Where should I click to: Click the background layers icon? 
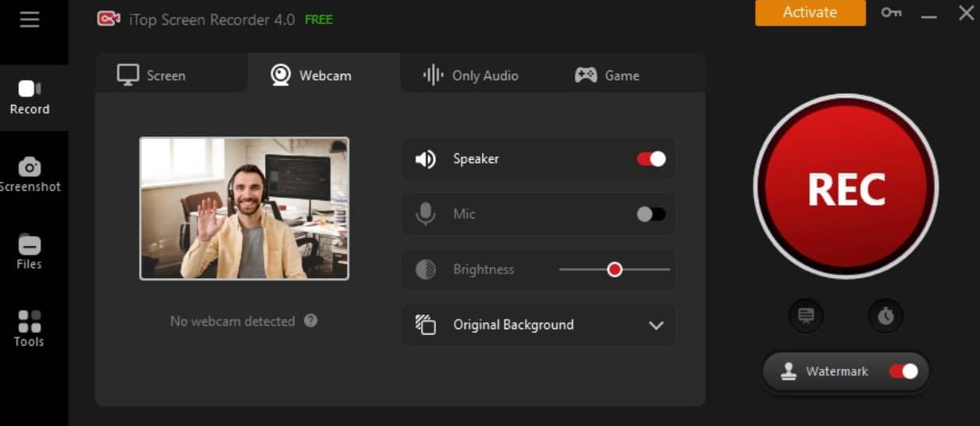point(426,324)
